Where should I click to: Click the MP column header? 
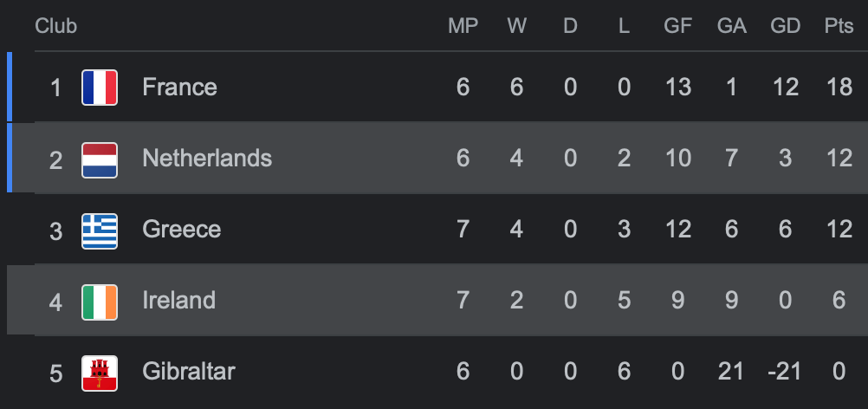pos(463,26)
